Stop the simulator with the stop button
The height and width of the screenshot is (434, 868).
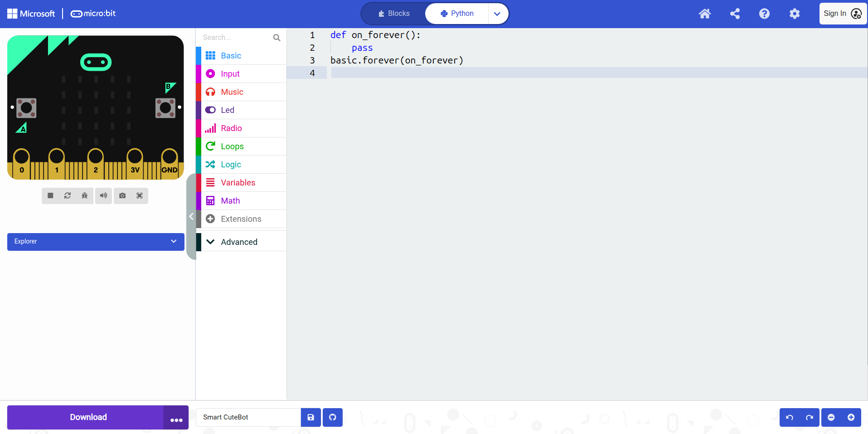50,195
